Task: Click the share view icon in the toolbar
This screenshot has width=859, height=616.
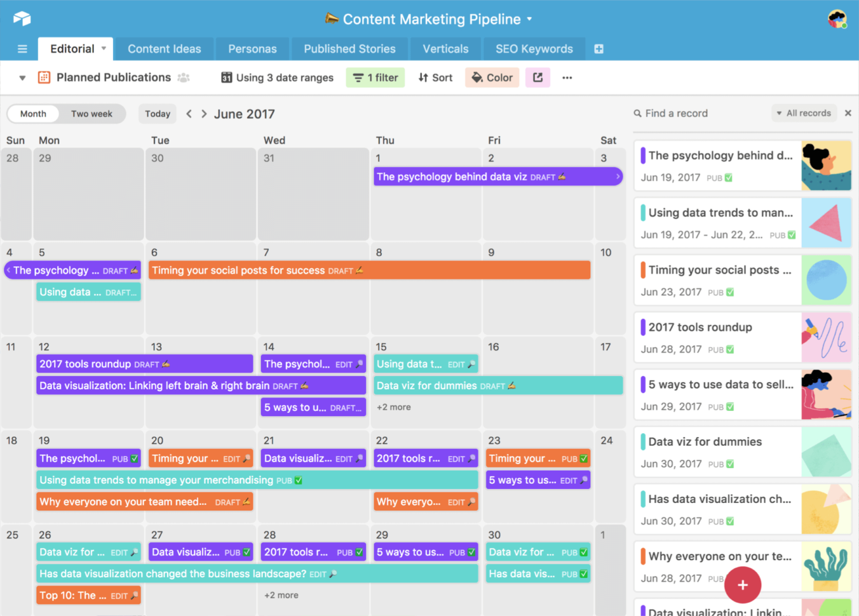Action: pos(538,77)
